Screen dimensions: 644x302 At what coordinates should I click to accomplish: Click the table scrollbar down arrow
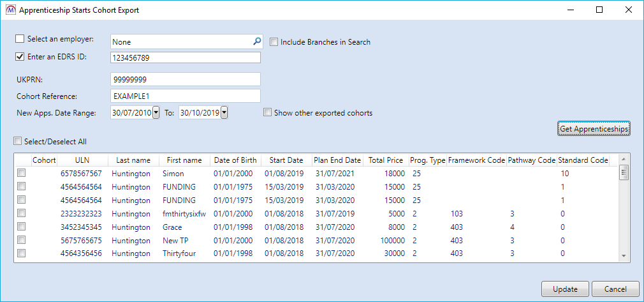pos(624,256)
